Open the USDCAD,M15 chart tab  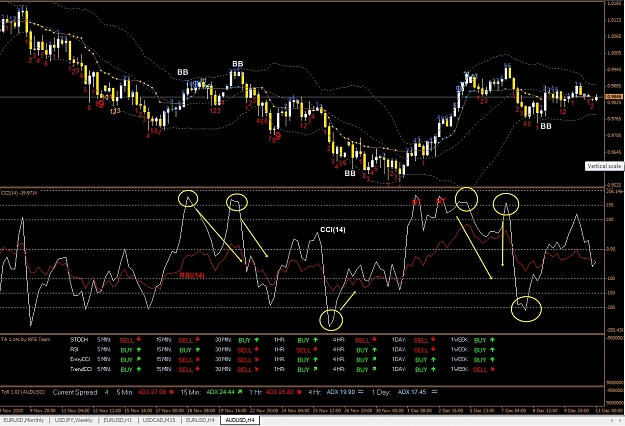click(x=159, y=420)
